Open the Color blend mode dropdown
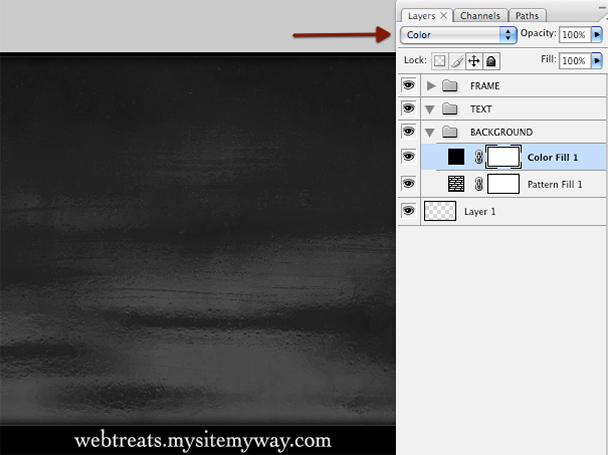Viewport: 608px width, 455px height. click(458, 35)
